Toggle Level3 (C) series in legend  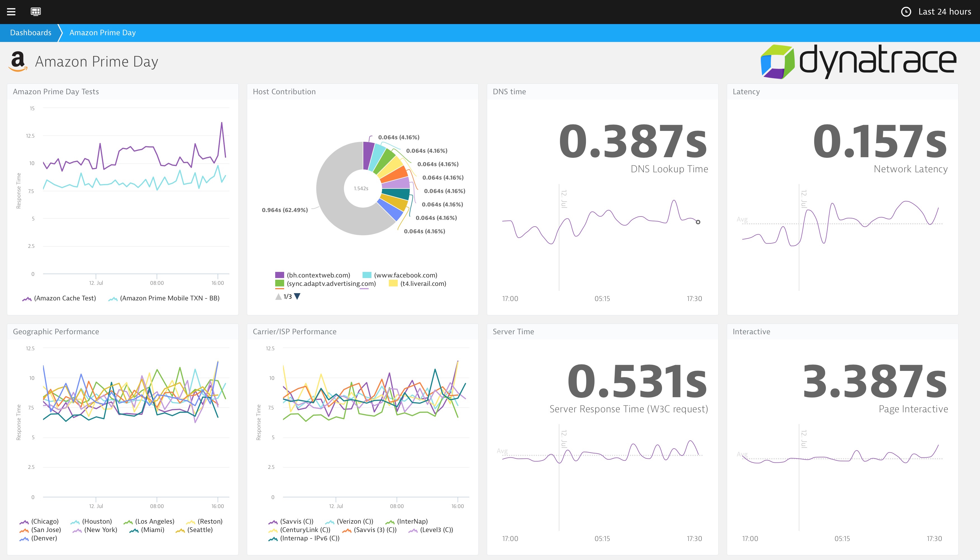[431, 530]
